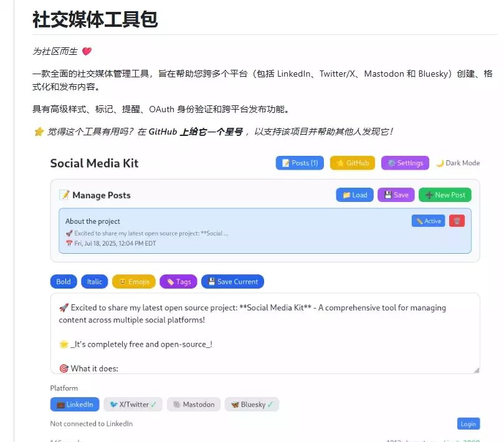
Task: Click the Platform label
Action: (x=64, y=388)
